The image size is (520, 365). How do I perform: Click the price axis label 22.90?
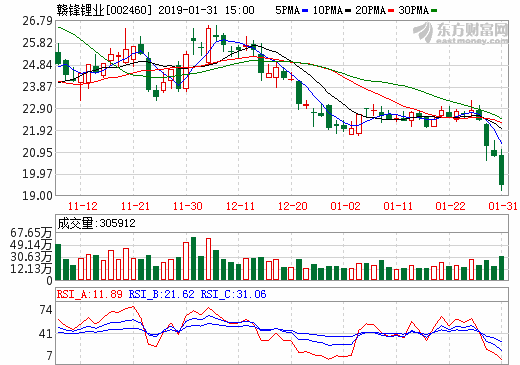37,109
